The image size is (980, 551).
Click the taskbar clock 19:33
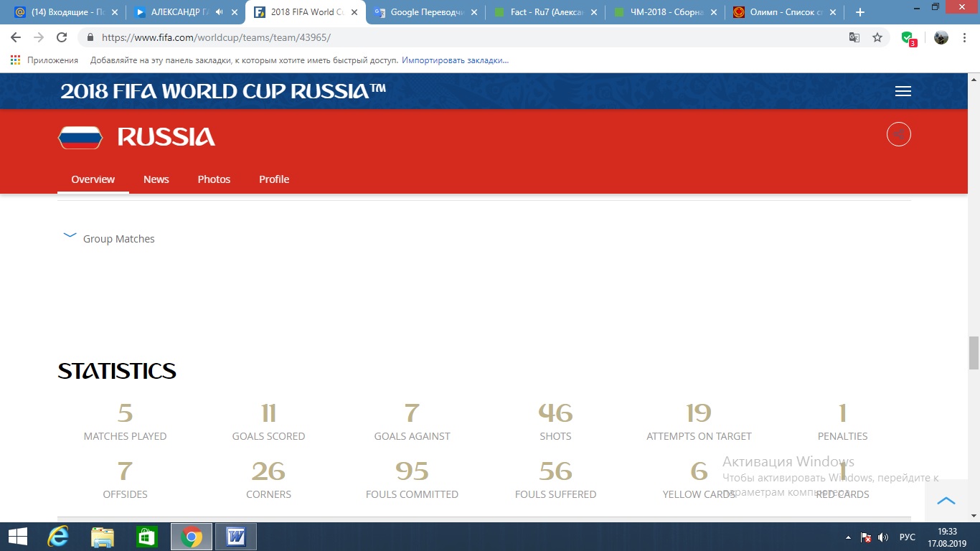947,532
